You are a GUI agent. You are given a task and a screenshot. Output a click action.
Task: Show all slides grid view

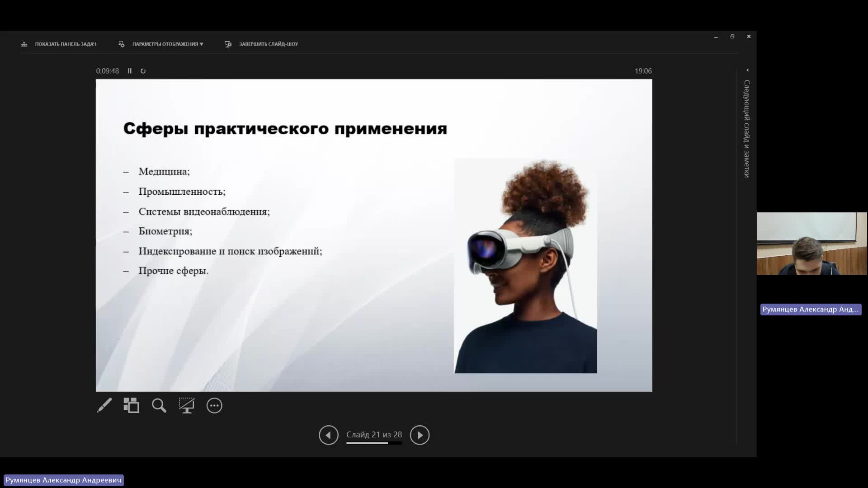[x=132, y=405]
